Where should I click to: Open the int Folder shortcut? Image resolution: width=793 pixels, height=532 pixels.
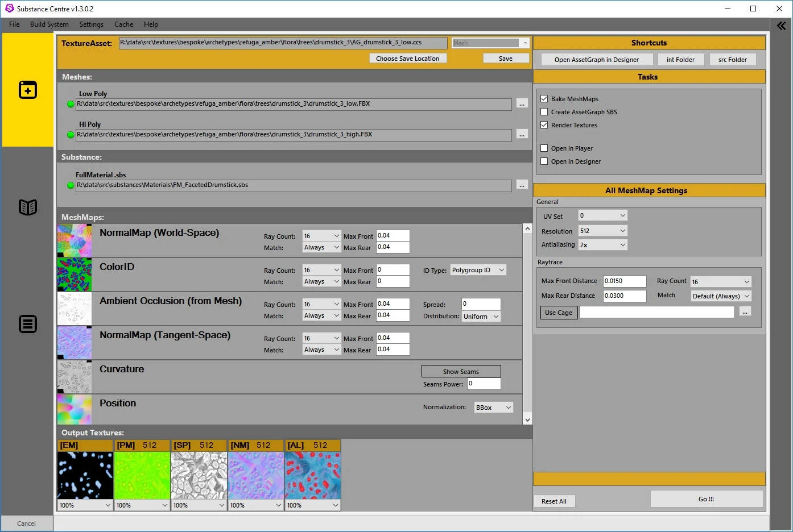(680, 60)
